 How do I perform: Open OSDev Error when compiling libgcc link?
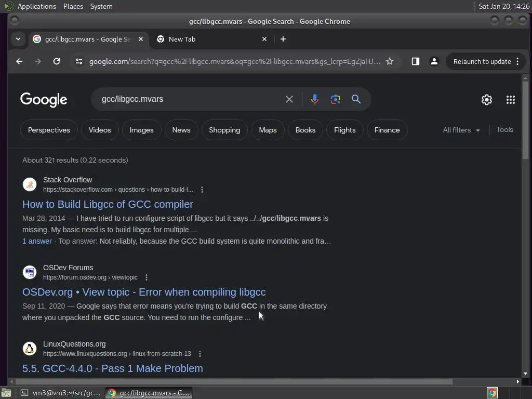point(144,292)
